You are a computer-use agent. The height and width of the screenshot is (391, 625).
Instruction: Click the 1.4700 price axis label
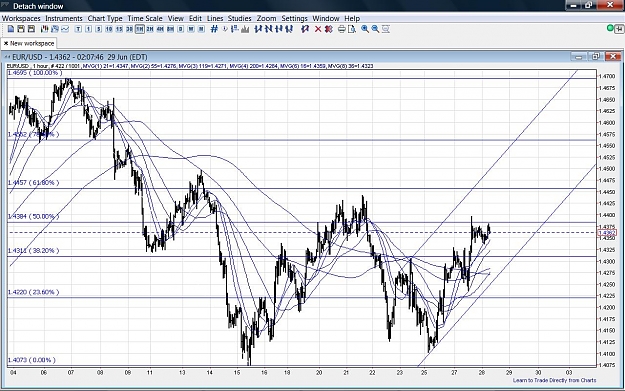(x=607, y=76)
